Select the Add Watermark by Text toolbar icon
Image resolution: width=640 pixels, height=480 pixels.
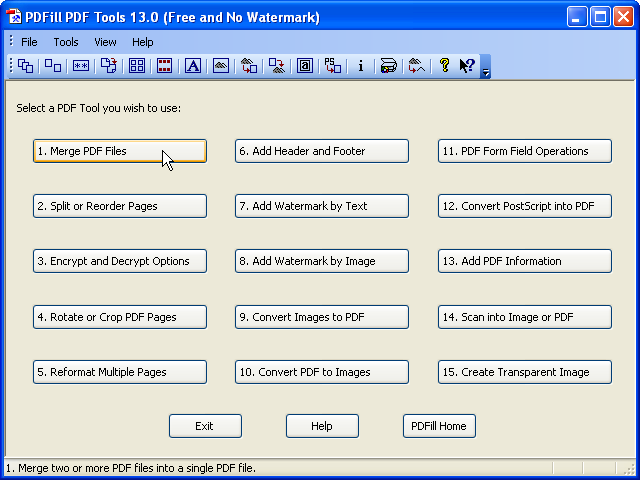[193, 66]
